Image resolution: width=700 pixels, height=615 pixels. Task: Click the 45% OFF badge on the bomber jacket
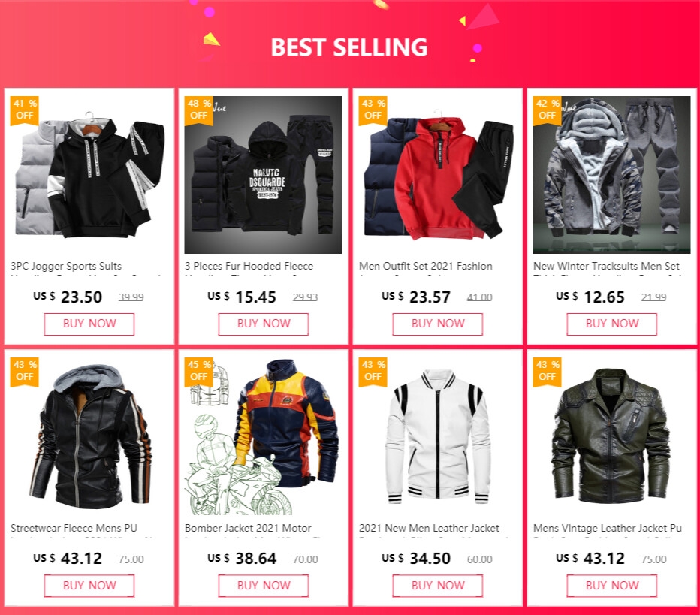tap(199, 371)
